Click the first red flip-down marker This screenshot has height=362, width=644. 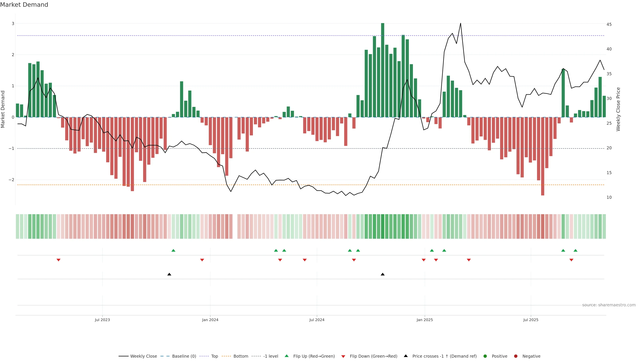click(x=59, y=260)
